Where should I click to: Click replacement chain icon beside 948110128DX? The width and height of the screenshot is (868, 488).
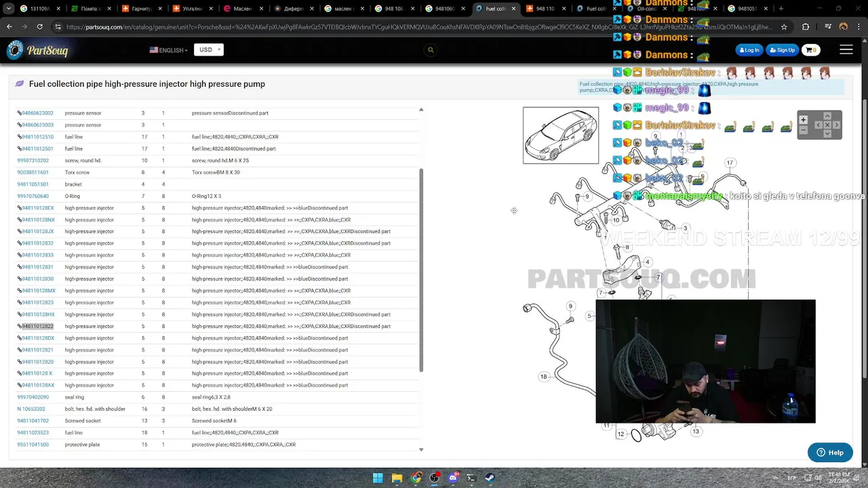(20, 338)
